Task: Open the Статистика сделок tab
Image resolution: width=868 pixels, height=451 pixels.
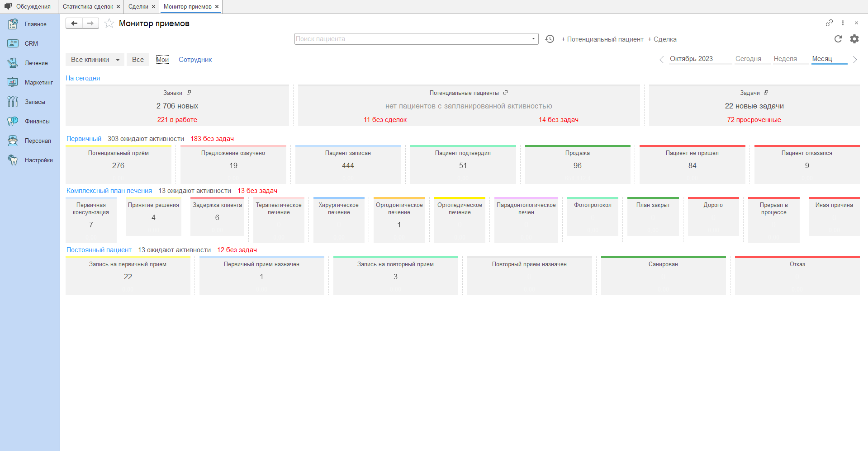Action: point(88,7)
